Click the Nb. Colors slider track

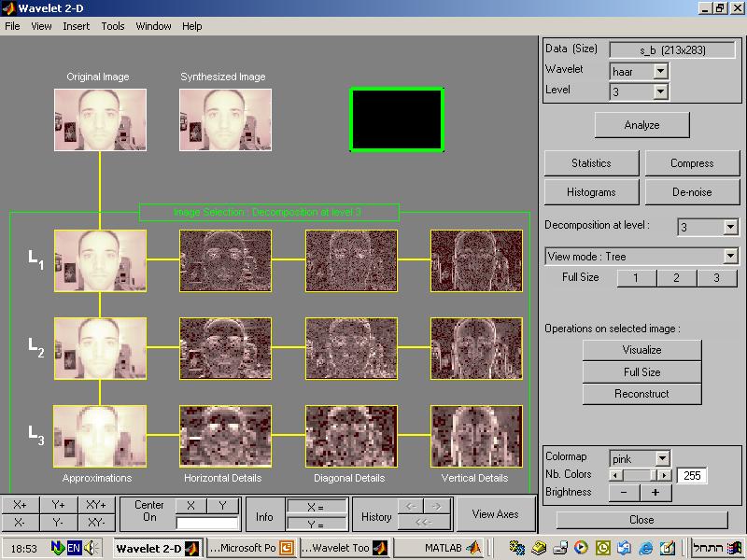click(641, 475)
